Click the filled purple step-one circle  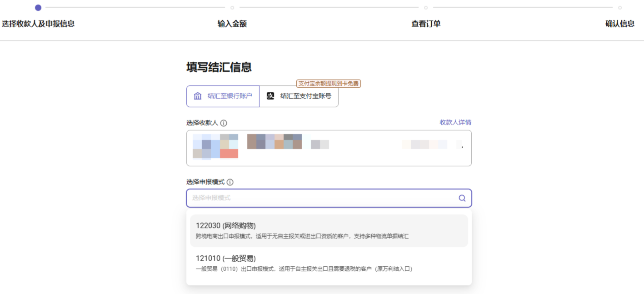pos(38,8)
